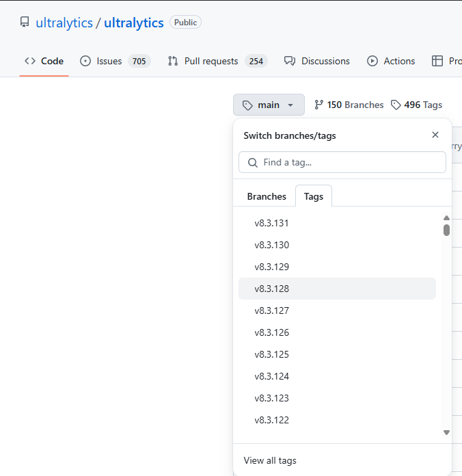Click the tag icon beside 496 Tags

396,105
